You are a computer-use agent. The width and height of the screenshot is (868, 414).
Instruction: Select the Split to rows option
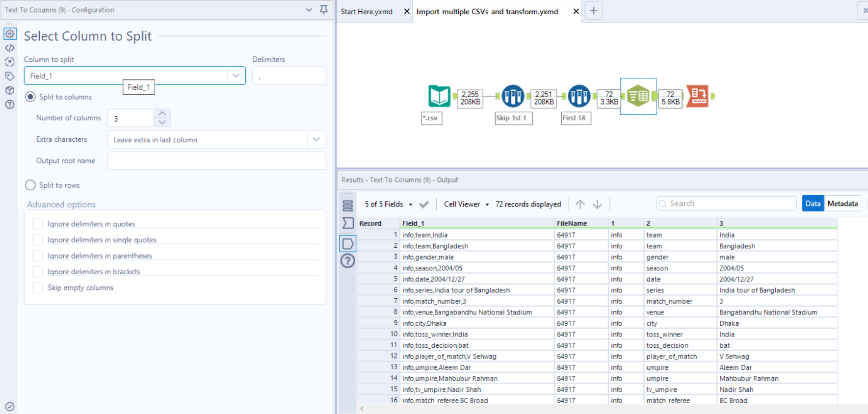pyautogui.click(x=30, y=185)
